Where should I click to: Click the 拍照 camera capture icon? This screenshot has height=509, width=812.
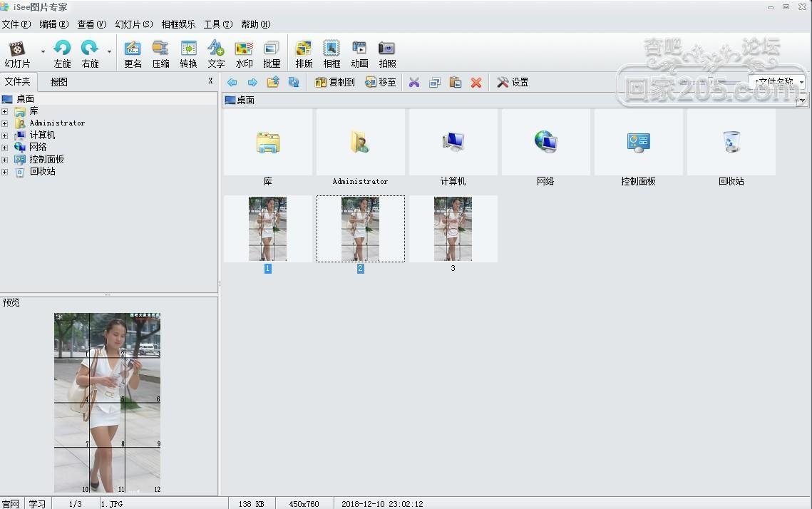[x=387, y=53]
